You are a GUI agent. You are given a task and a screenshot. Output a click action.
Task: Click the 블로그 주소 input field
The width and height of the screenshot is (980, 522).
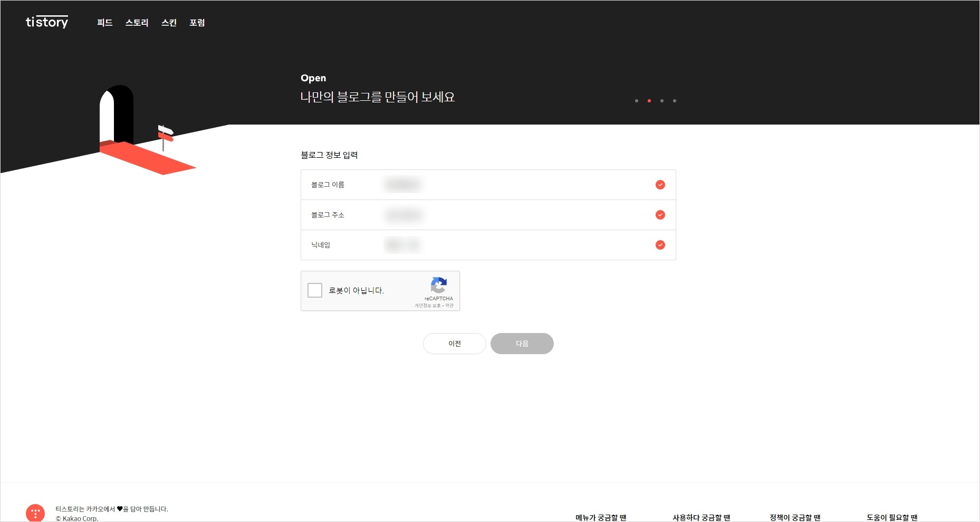tap(488, 215)
